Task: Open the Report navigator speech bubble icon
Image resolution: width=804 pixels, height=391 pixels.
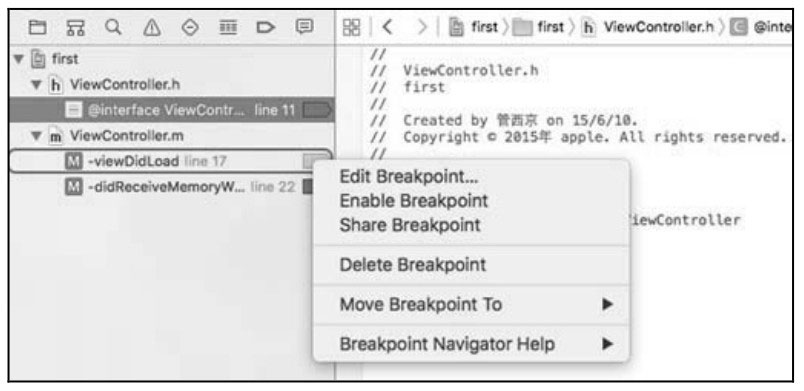Action: point(305,27)
